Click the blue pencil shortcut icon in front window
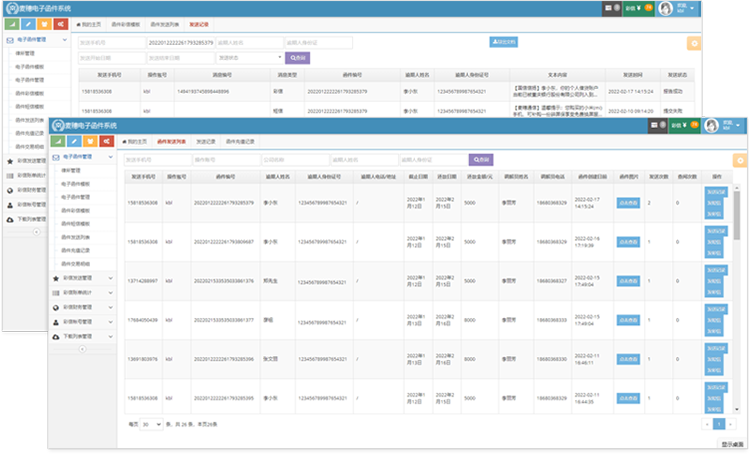 [76, 141]
